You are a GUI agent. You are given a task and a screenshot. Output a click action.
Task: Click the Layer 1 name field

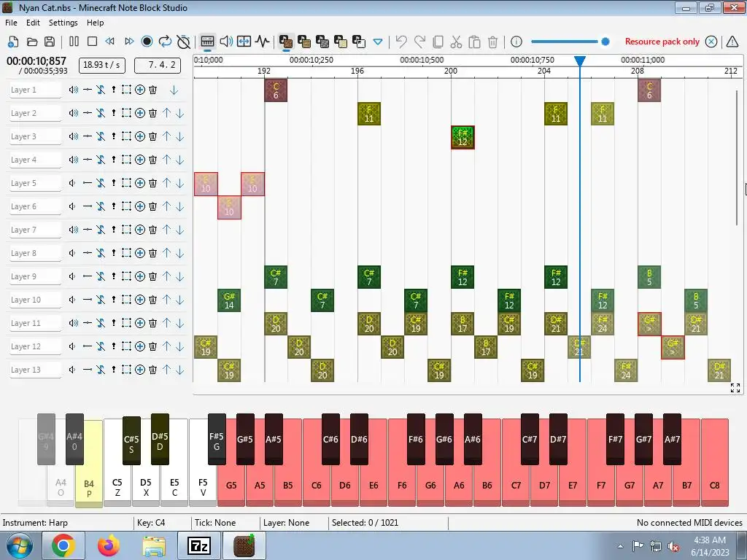[35, 90]
